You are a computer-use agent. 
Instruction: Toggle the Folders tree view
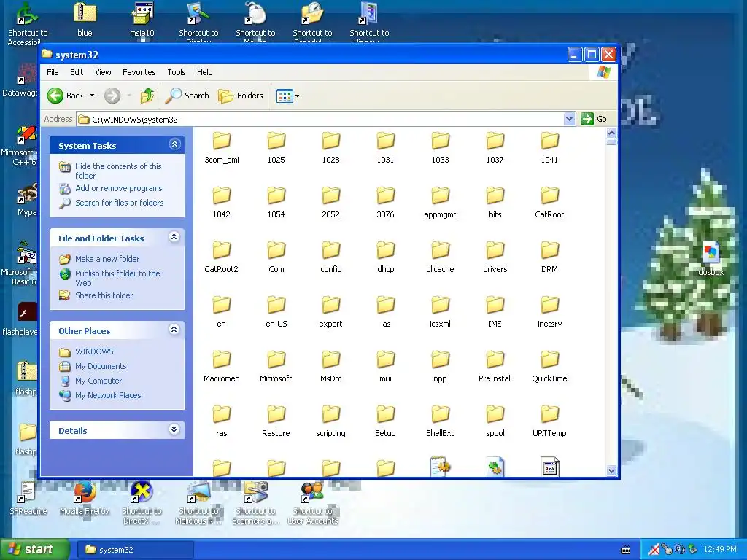(241, 96)
